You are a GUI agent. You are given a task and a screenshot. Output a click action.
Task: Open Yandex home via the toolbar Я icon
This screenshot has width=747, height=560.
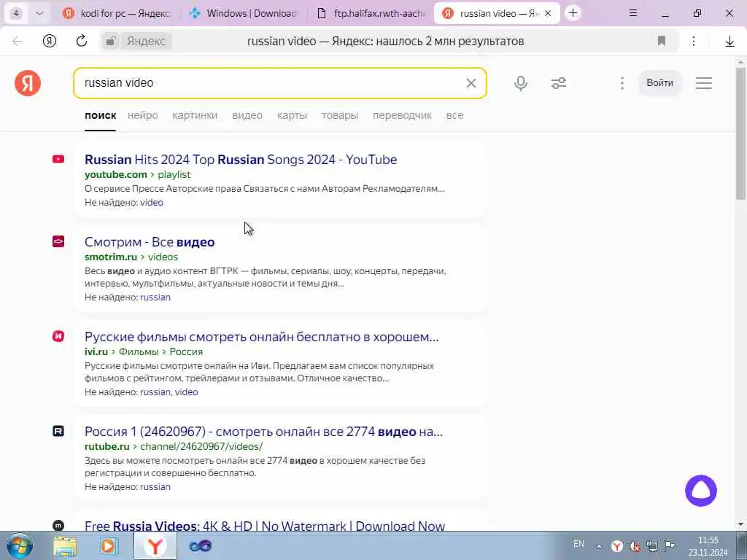pyautogui.click(x=50, y=42)
